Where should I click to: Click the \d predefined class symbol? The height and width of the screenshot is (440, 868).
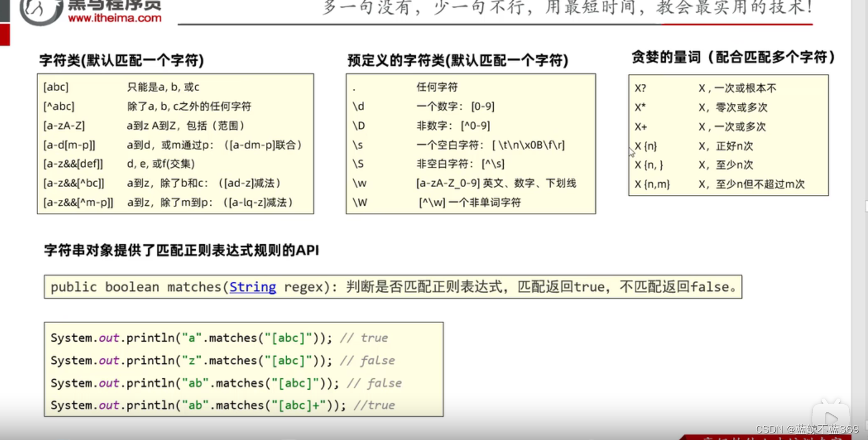[x=359, y=106]
